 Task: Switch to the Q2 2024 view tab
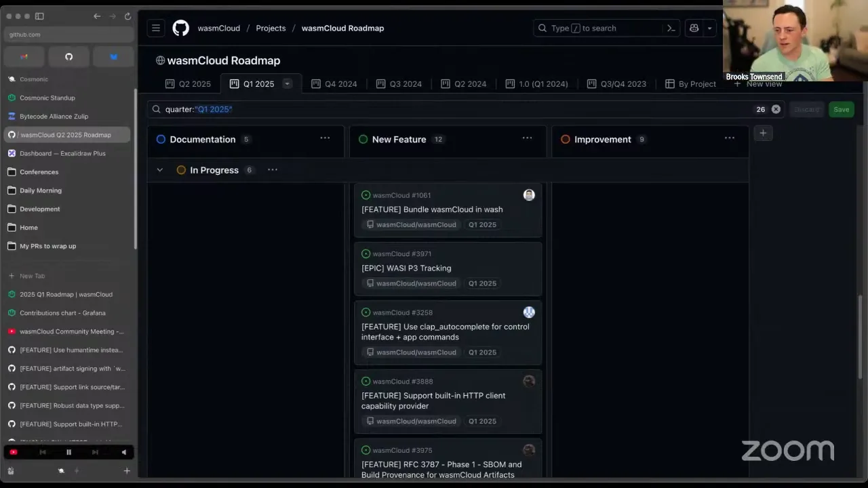pos(464,84)
